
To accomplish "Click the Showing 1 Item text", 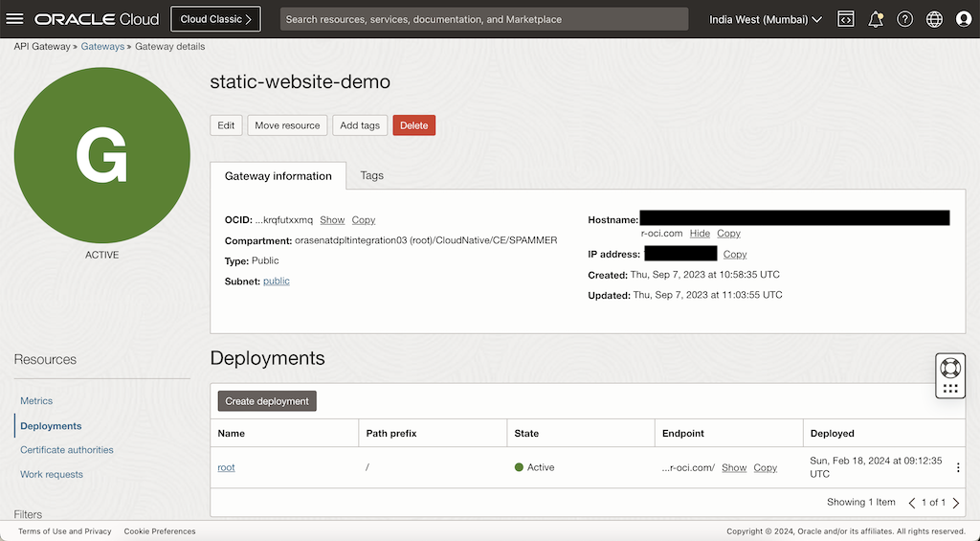I will (x=860, y=502).
